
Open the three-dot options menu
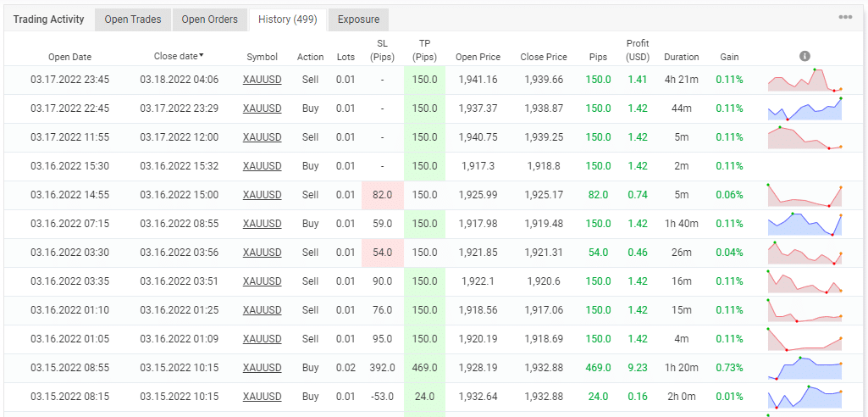click(845, 17)
